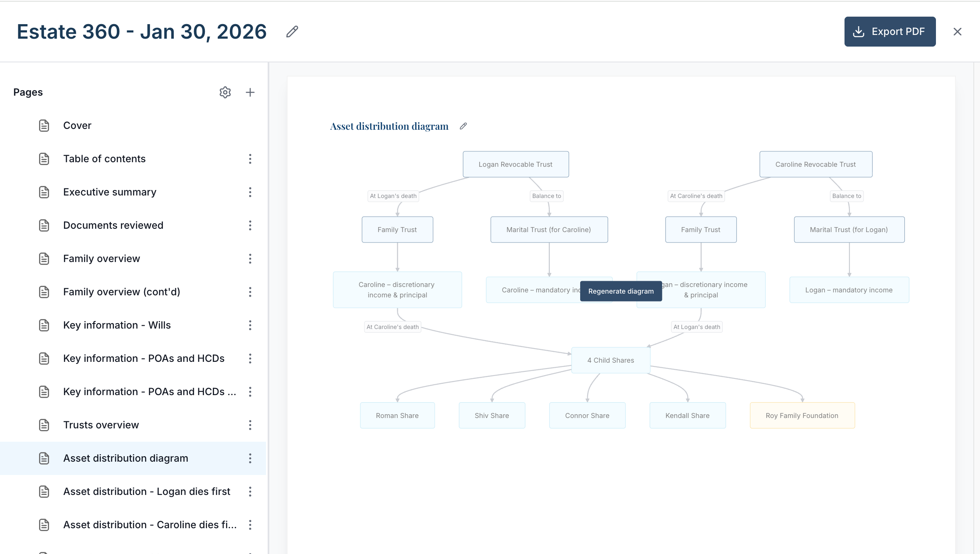Screen dimensions: 980x554
Task: Click Caroline – discretionary income & principal node
Action: tap(397, 290)
